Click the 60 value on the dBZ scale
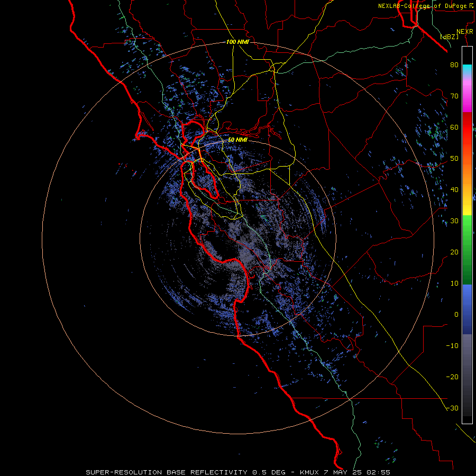Viewport: 476px width, 476px height. (x=454, y=127)
